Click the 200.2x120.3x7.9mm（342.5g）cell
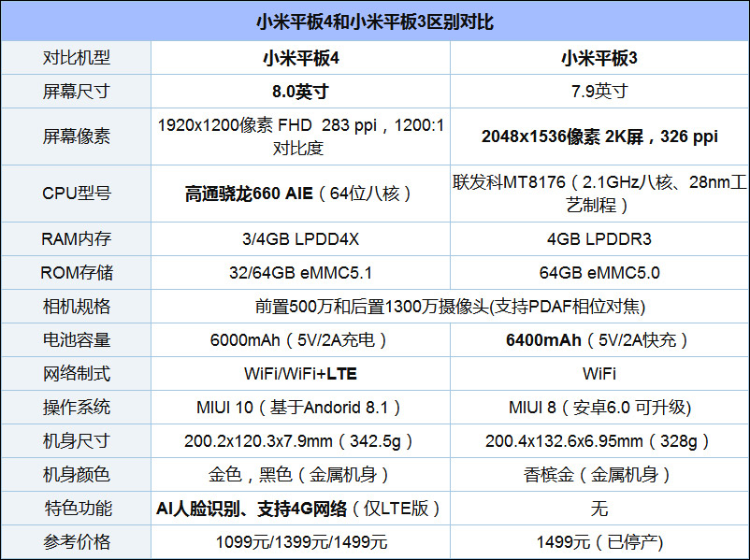Image resolution: width=750 pixels, height=560 pixels. point(300,441)
